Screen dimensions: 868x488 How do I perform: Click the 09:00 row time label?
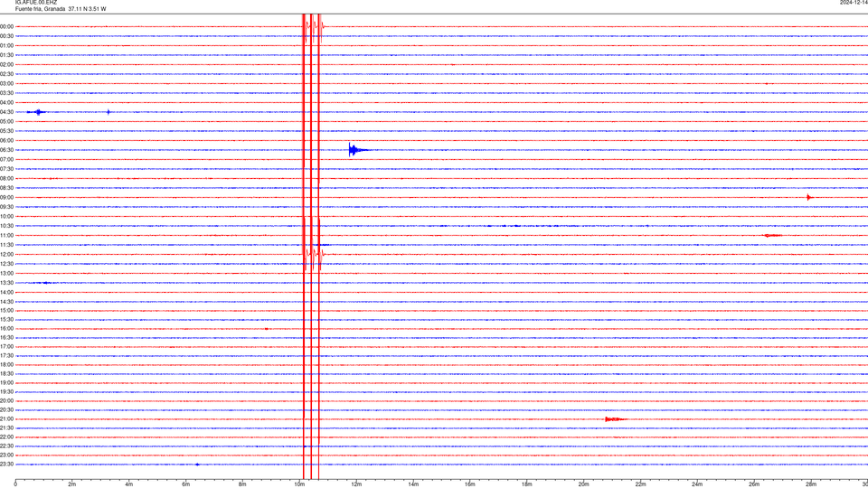pyautogui.click(x=6, y=198)
